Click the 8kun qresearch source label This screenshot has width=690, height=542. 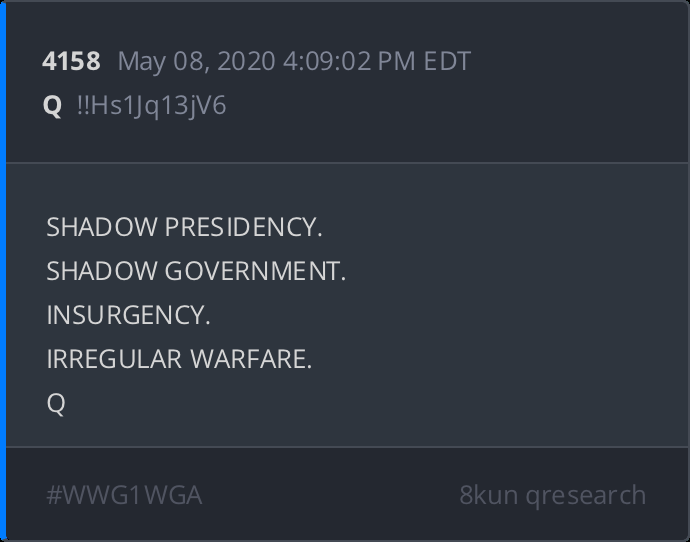tap(553, 496)
